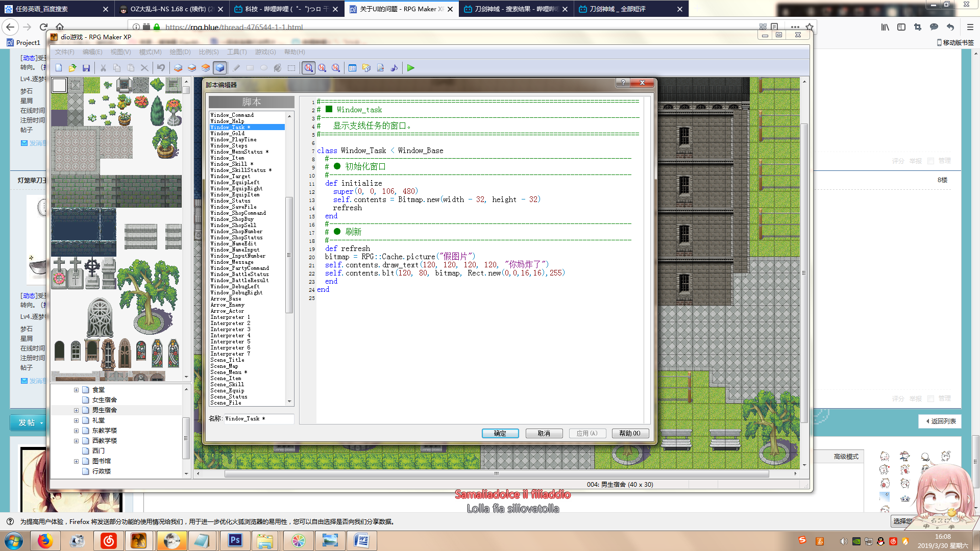Click the script 名称 input field
The image size is (980, 551).
[259, 418]
